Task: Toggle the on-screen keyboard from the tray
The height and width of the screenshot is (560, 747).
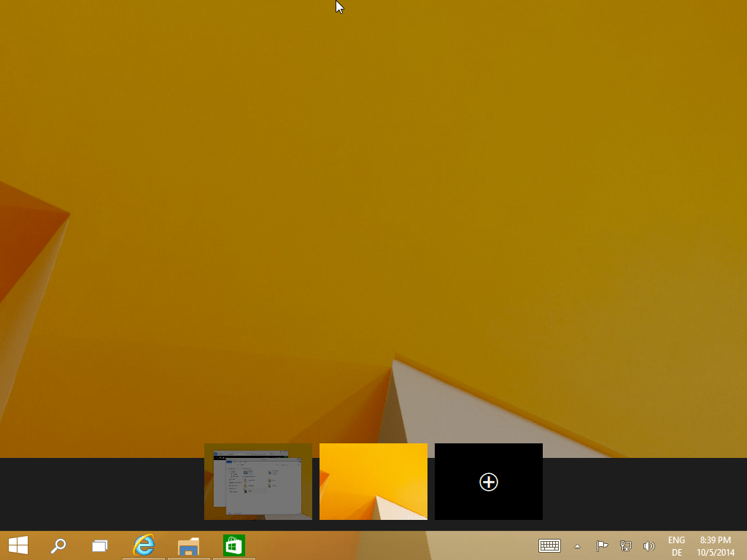Action: point(549,545)
